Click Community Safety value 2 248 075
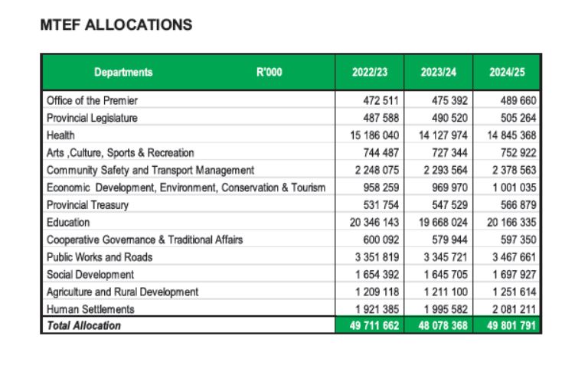 pos(377,170)
